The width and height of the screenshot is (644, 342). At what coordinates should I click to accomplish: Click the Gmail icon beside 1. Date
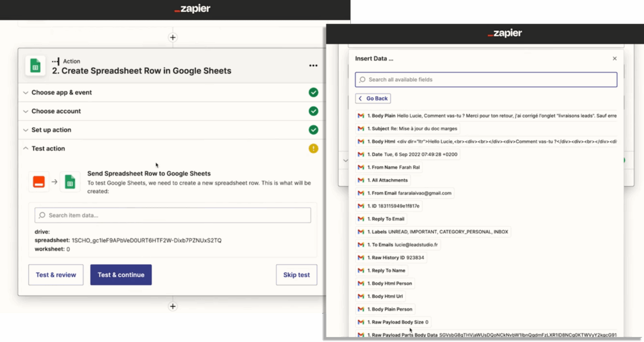tap(361, 155)
